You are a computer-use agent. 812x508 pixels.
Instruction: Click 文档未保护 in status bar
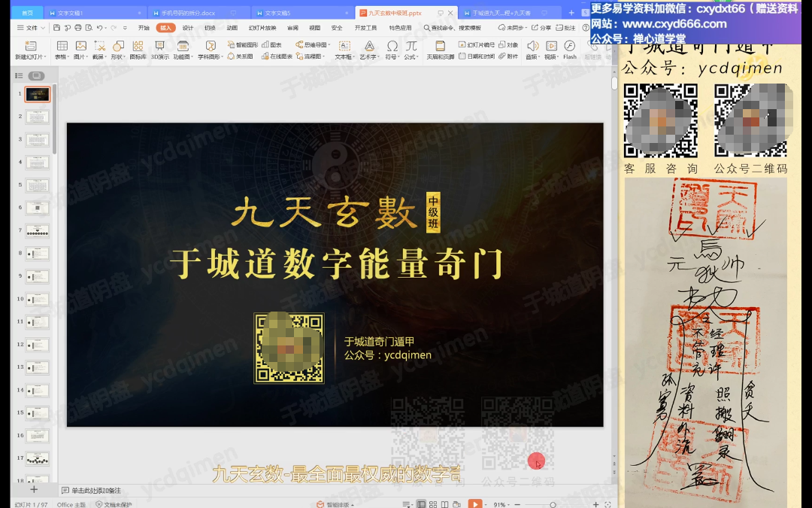(x=114, y=504)
